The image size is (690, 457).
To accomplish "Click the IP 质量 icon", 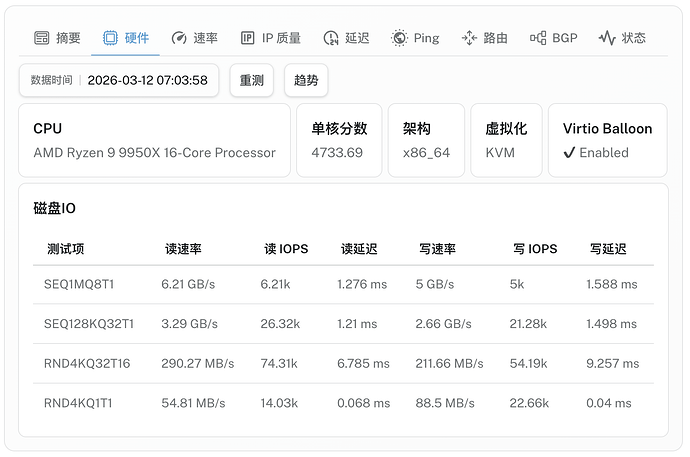I will pos(247,38).
